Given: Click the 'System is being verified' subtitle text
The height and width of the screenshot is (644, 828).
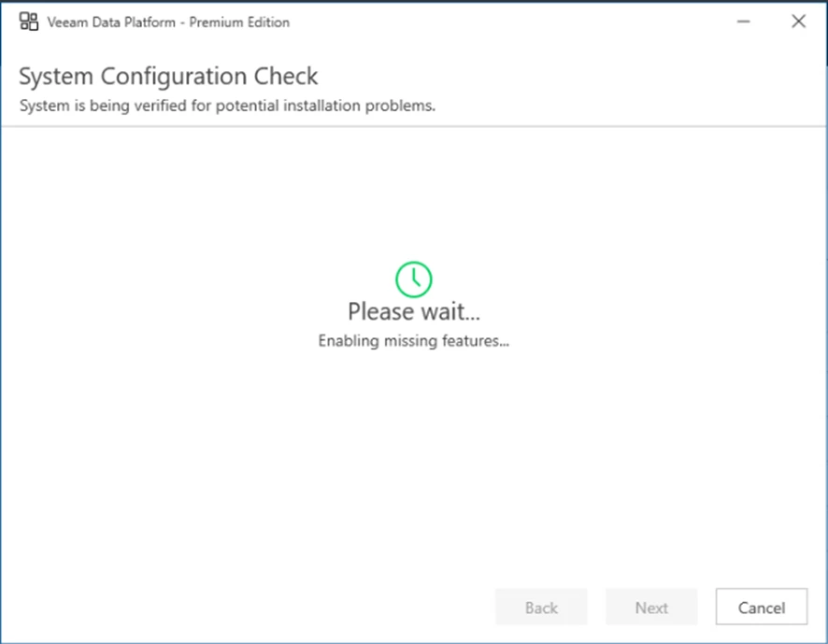Looking at the screenshot, I should 227,106.
